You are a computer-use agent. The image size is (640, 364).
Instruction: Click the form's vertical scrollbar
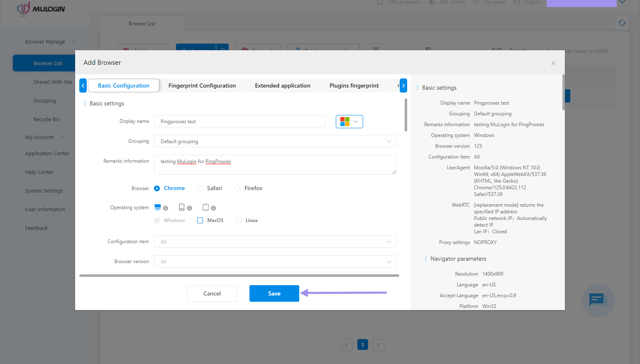[405, 115]
